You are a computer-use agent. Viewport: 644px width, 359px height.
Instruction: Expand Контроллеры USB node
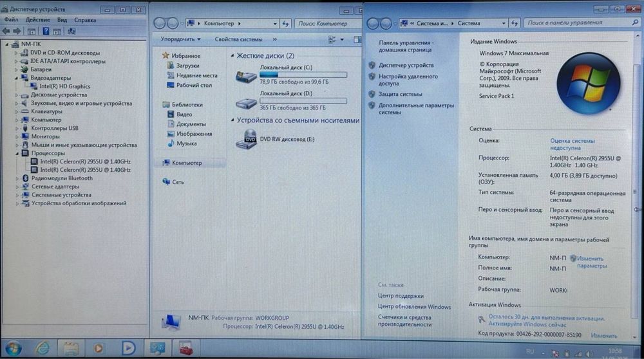click(16, 129)
